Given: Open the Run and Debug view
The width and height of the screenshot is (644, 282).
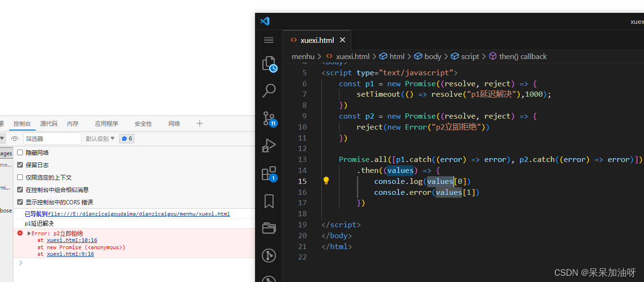Looking at the screenshot, I should click(x=269, y=146).
